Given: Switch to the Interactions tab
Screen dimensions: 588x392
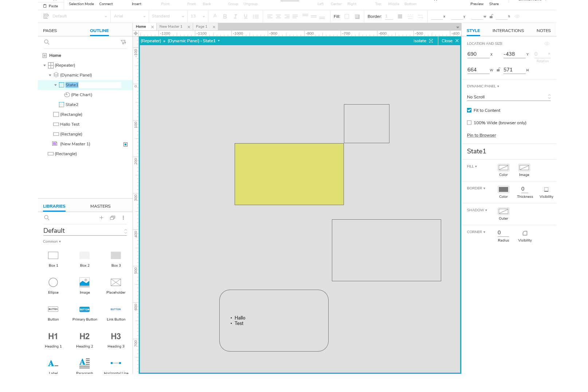Looking at the screenshot, I should pos(508,31).
